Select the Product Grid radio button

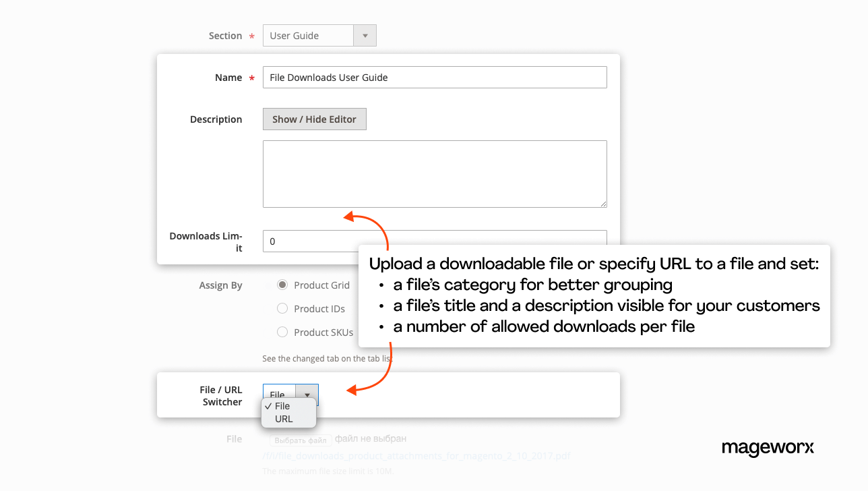(282, 284)
